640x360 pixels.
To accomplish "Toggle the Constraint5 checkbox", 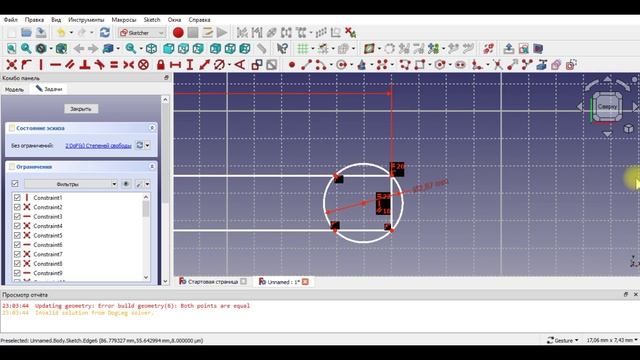I will pyautogui.click(x=17, y=235).
